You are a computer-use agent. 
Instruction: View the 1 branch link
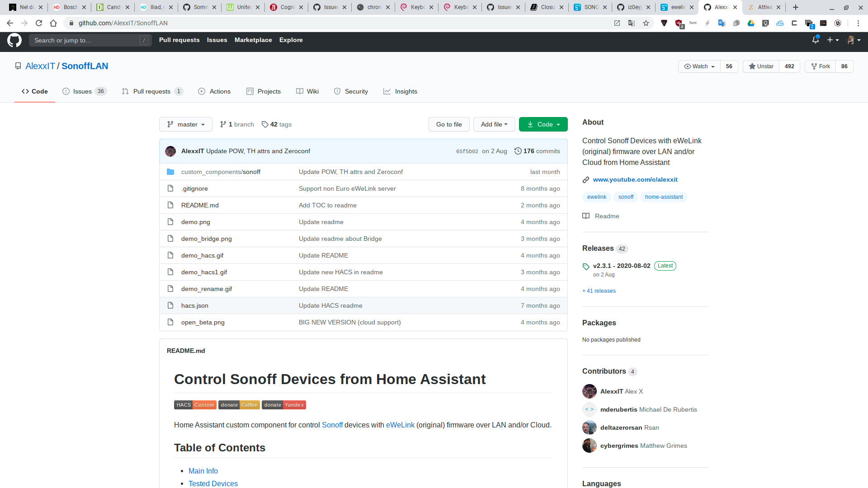(237, 124)
